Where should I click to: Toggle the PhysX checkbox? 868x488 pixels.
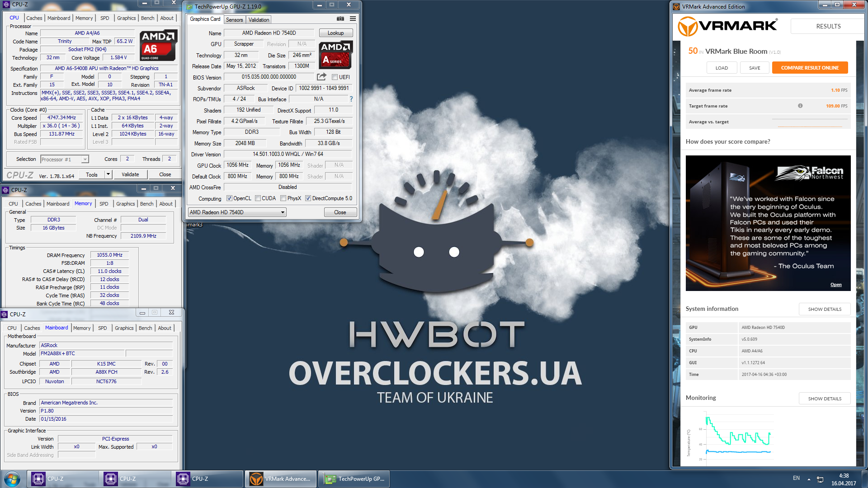point(283,198)
